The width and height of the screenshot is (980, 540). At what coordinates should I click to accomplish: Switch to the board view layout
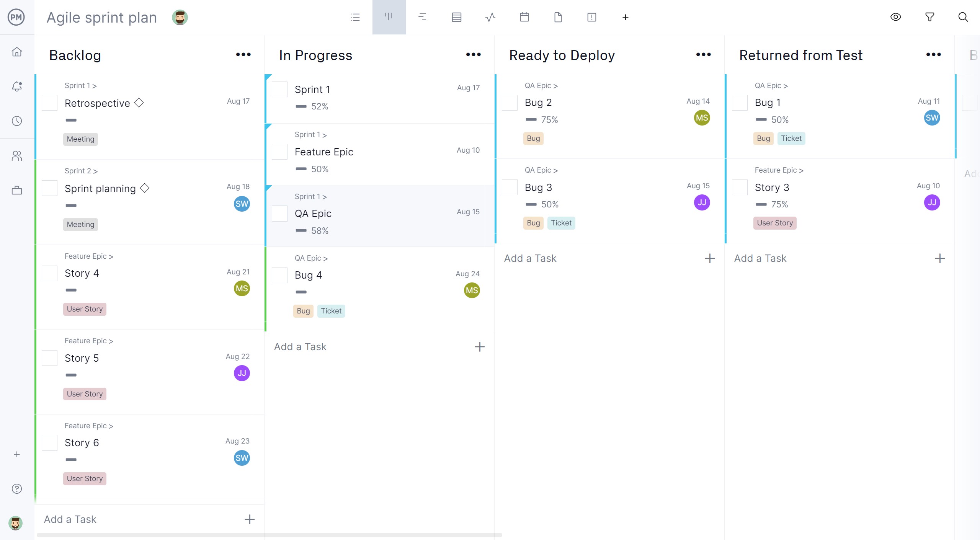click(389, 16)
